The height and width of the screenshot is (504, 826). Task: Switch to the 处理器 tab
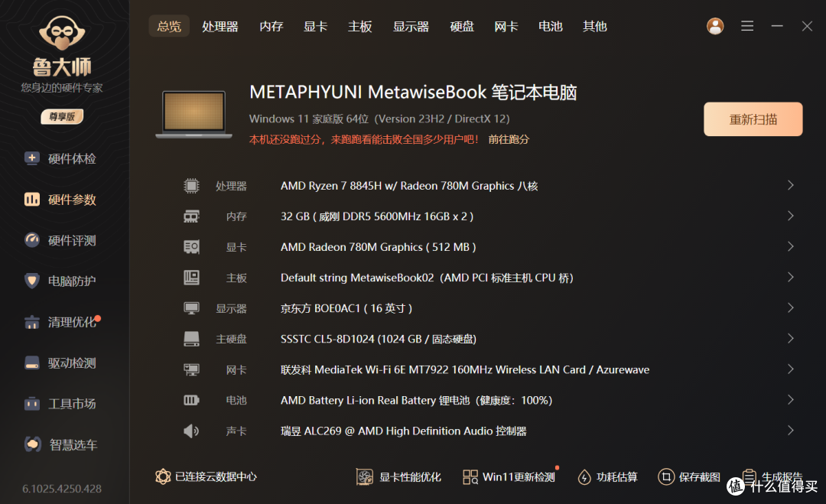(x=220, y=26)
